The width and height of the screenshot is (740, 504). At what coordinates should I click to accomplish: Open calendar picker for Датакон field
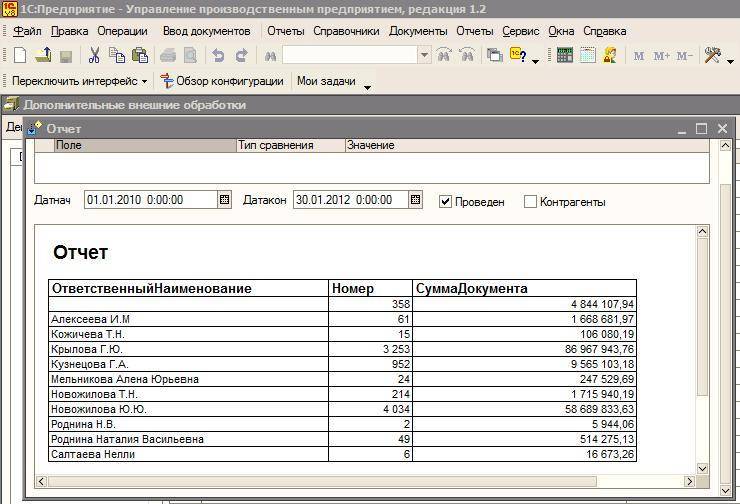(415, 200)
